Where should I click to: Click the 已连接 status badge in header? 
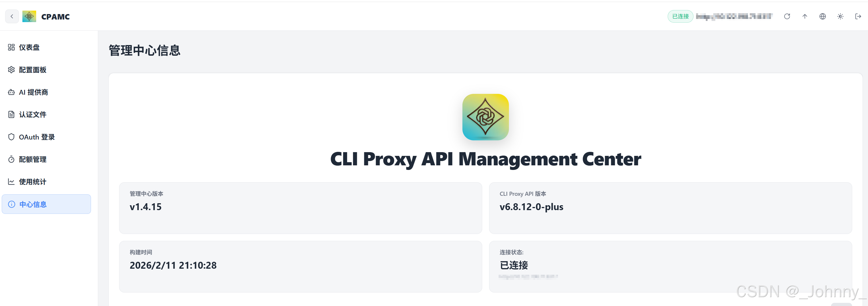tap(680, 16)
